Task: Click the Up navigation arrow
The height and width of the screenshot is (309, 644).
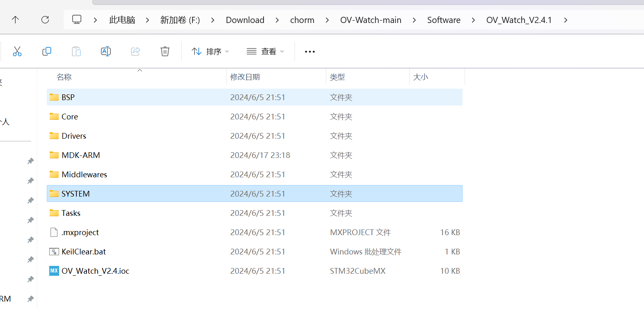Action: (16, 20)
